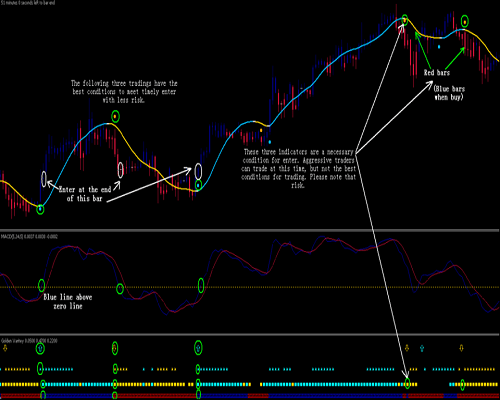
Task: Click the circled cyan dot at the lowest price trough
Action: coord(40,209)
